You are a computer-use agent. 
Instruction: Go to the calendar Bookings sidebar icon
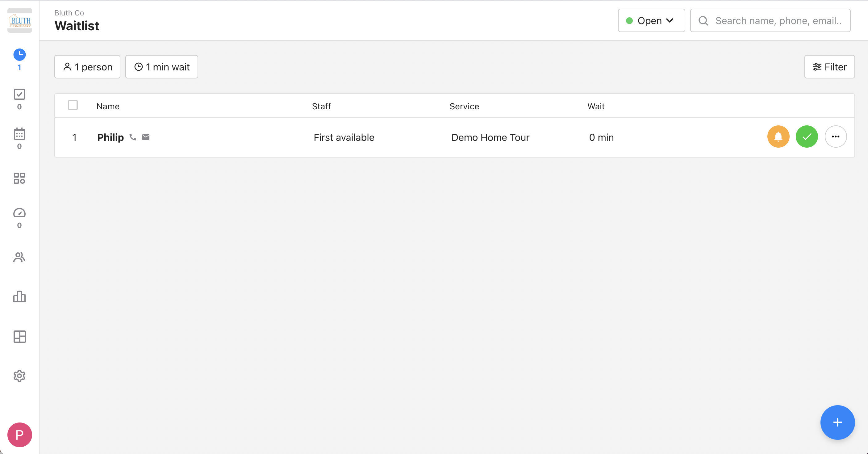tap(19, 134)
